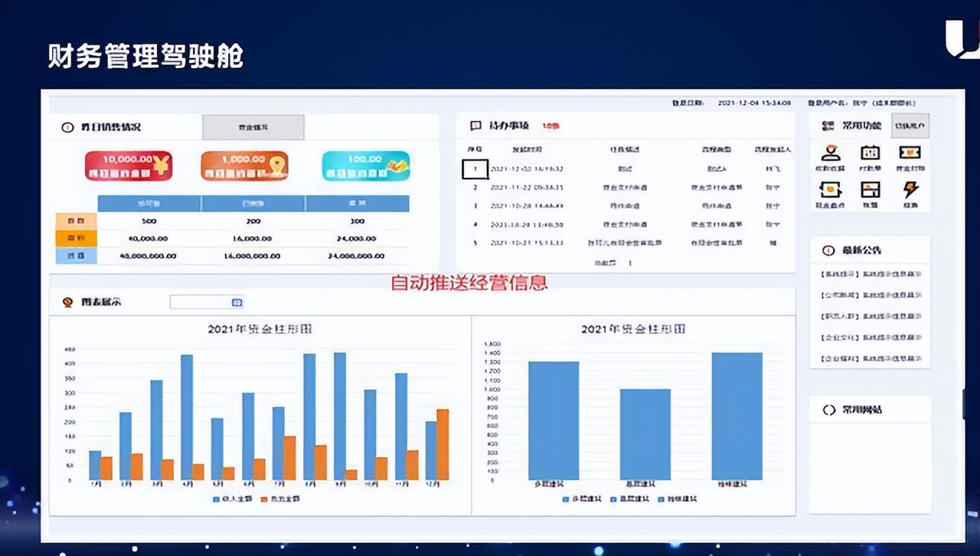Select the lightning bolt shortcut icon
The height and width of the screenshot is (556, 980).
tap(911, 190)
